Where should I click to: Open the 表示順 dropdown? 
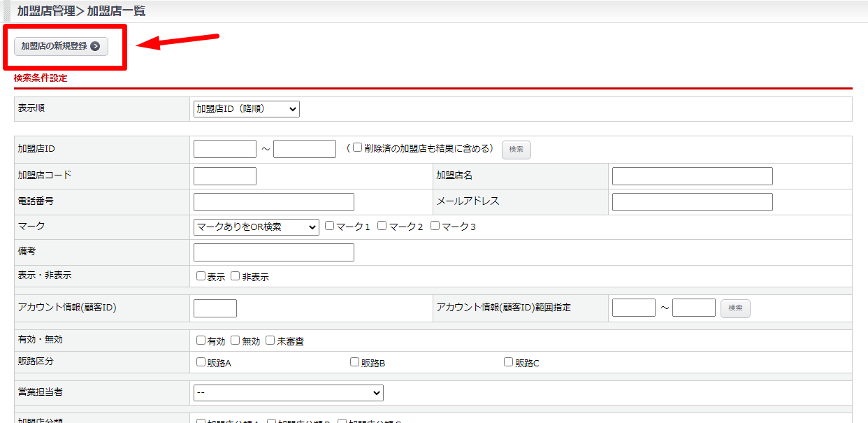coord(246,109)
